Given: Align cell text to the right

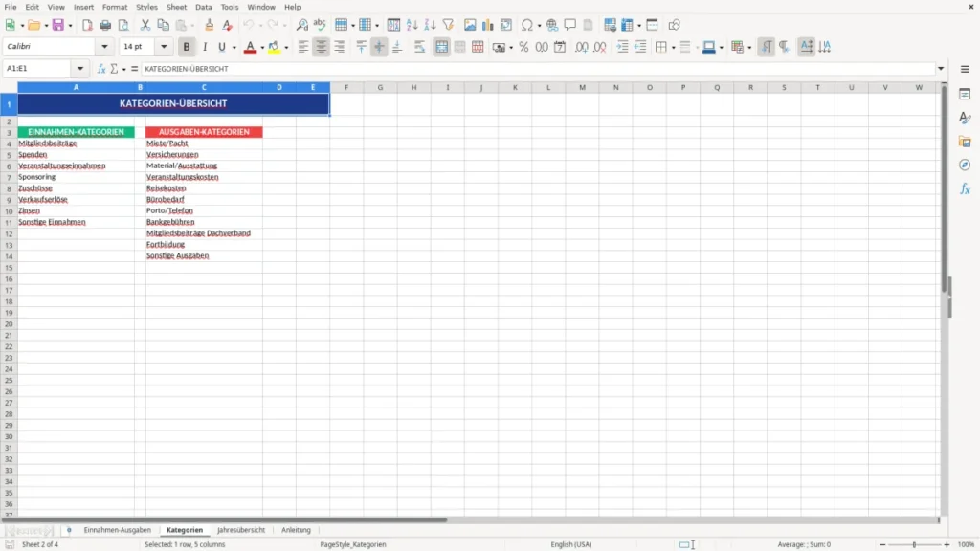Looking at the screenshot, I should click(x=340, y=47).
